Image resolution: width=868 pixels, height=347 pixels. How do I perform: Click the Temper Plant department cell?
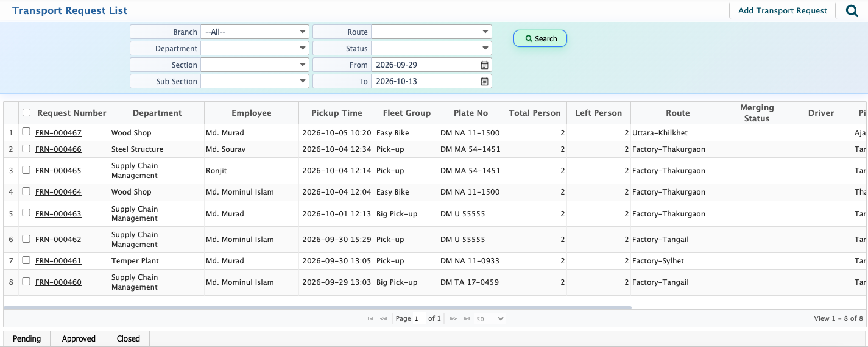coord(157,260)
